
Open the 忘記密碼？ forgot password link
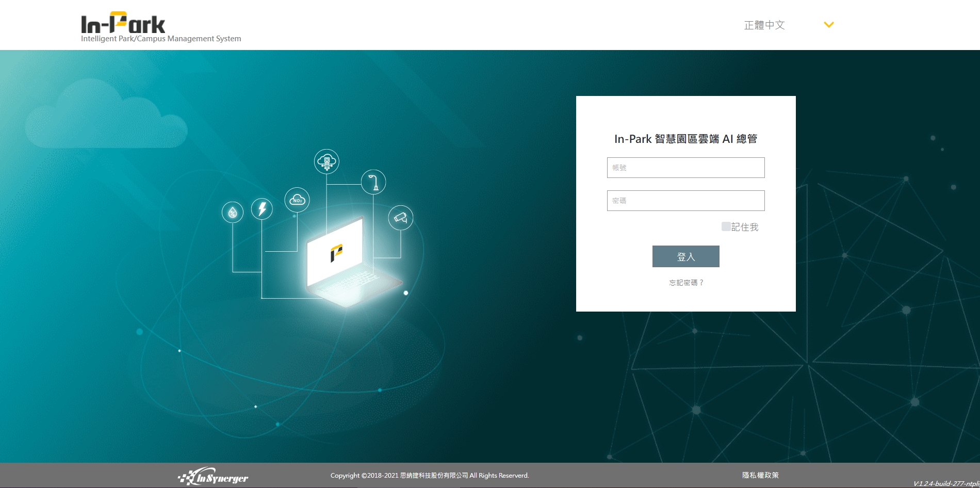[686, 283]
